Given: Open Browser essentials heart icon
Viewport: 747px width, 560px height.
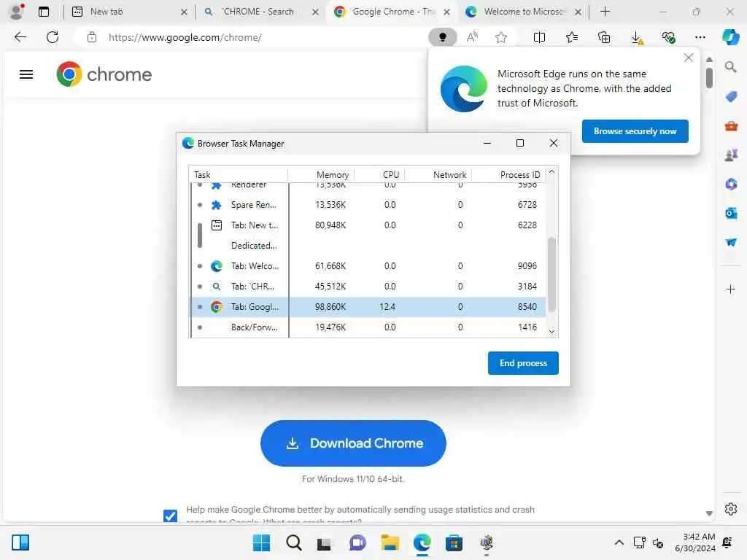Looking at the screenshot, I should tap(668, 37).
